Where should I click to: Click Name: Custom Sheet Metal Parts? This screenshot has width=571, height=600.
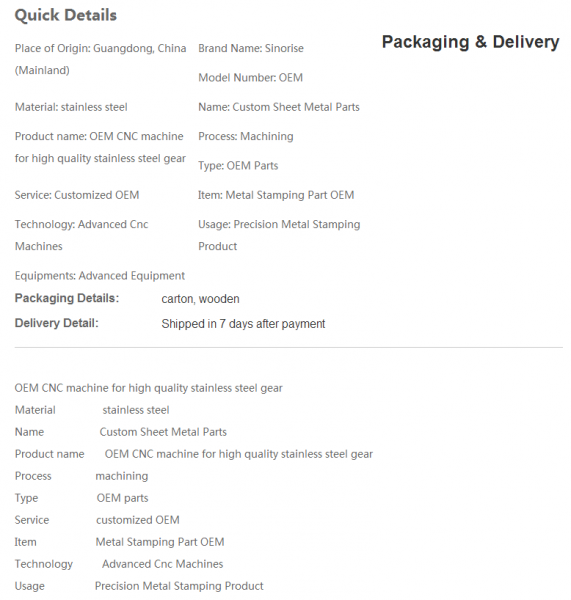279,107
